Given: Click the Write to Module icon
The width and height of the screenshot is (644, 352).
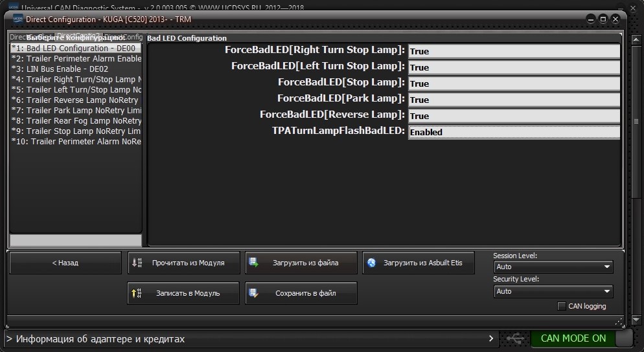Looking at the screenshot, I should coord(137,293).
